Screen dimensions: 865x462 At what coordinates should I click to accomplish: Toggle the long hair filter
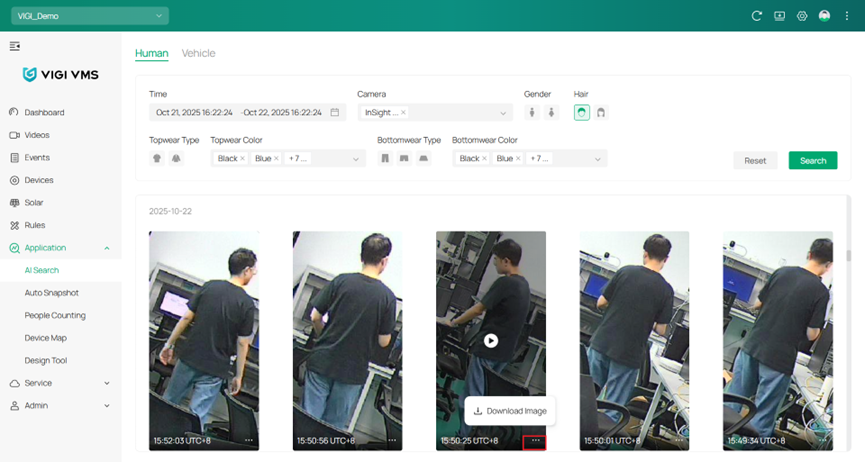coord(601,113)
